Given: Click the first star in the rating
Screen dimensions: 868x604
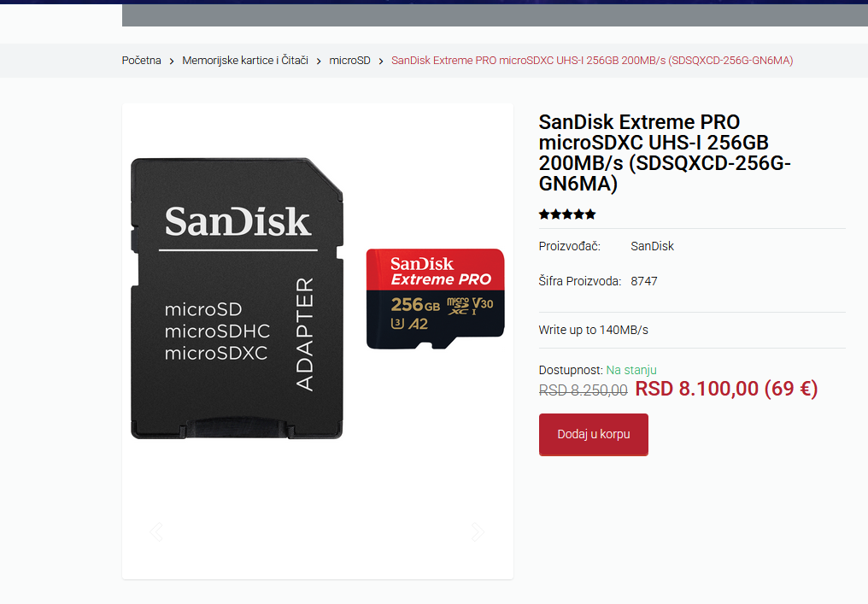Looking at the screenshot, I should [544, 214].
